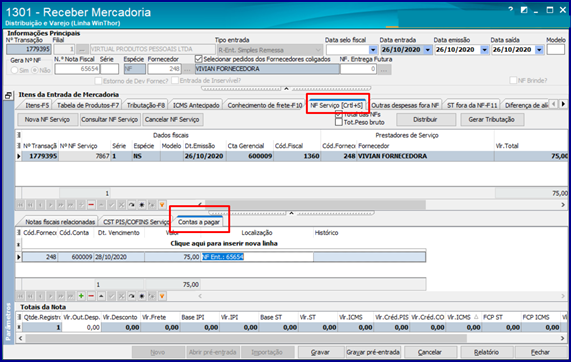
Task: Toggle Entrada de Inservível checkbox
Action: point(175,80)
